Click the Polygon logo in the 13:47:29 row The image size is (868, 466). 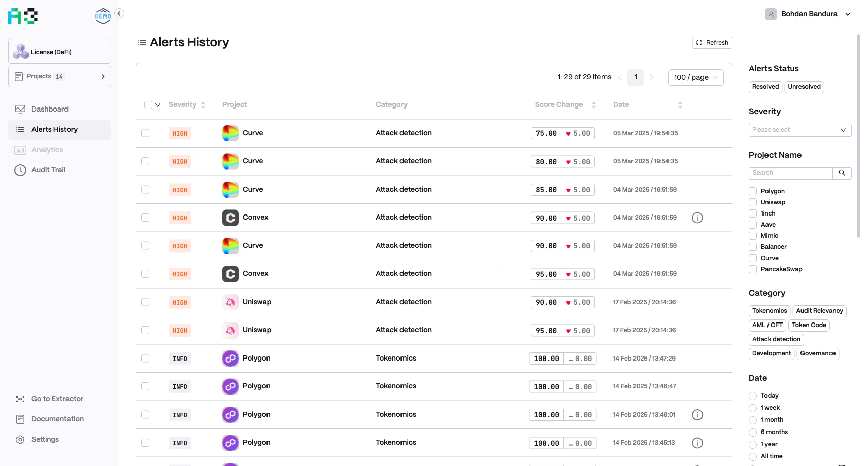(230, 359)
